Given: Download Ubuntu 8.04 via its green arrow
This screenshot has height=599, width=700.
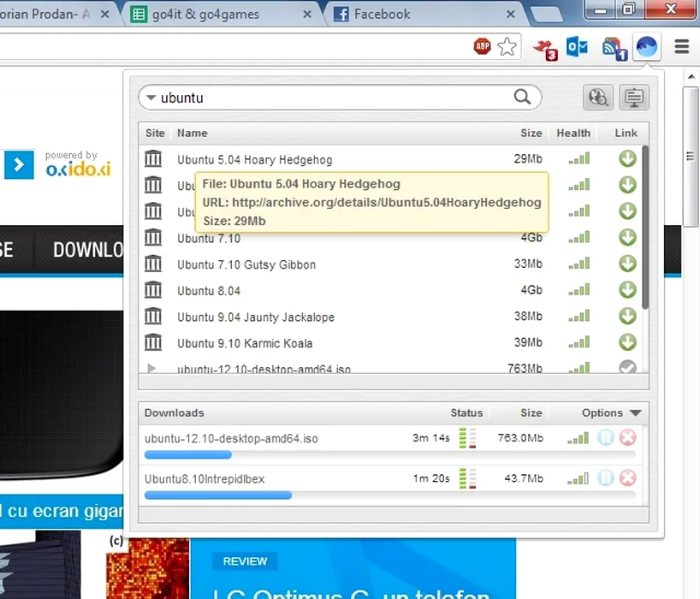Looking at the screenshot, I should 627,290.
